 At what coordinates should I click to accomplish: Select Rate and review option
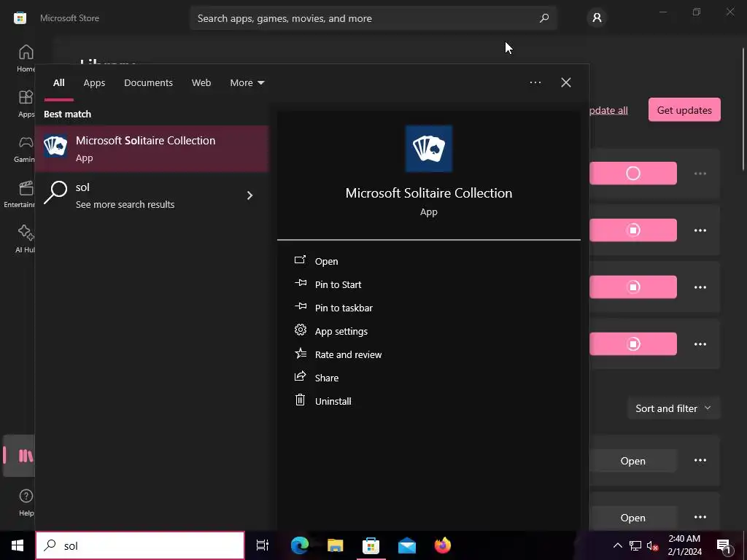[348, 354]
